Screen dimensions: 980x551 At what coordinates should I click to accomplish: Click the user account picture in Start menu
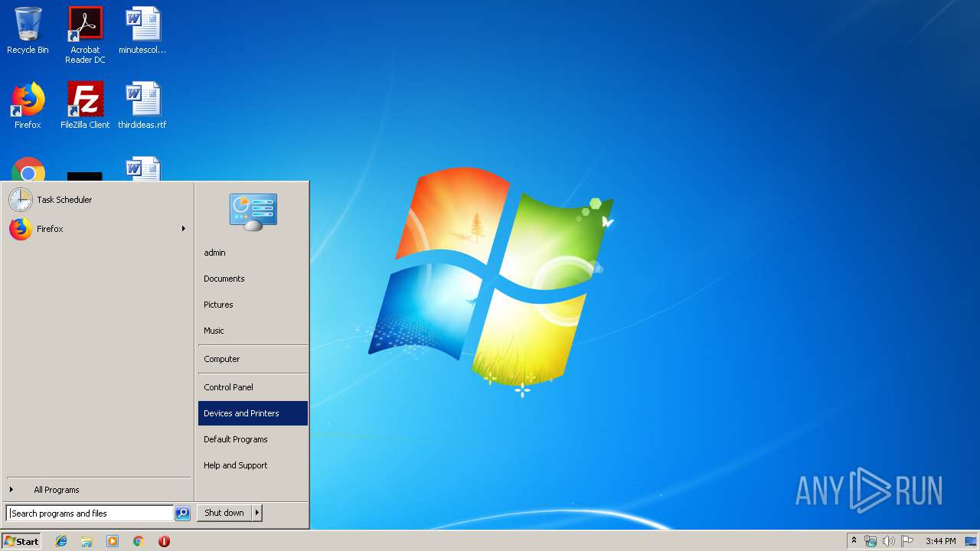click(x=253, y=212)
